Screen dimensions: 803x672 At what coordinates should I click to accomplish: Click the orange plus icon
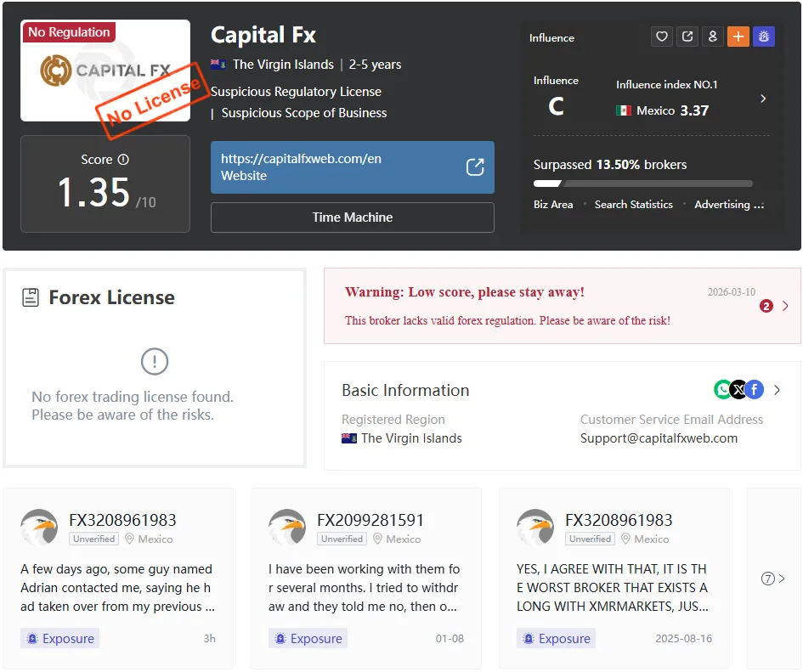coord(738,37)
